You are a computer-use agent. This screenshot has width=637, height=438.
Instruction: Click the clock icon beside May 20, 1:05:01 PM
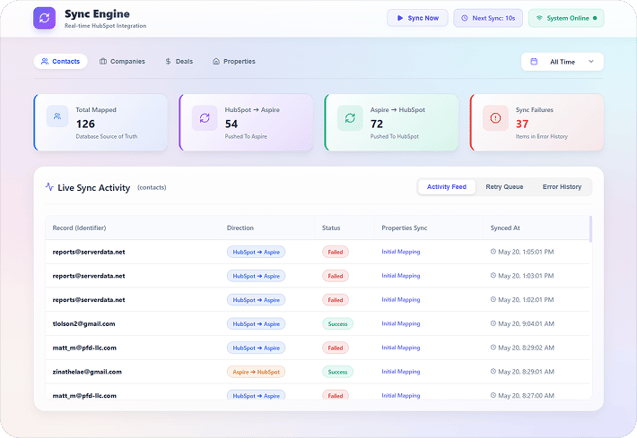(493, 252)
